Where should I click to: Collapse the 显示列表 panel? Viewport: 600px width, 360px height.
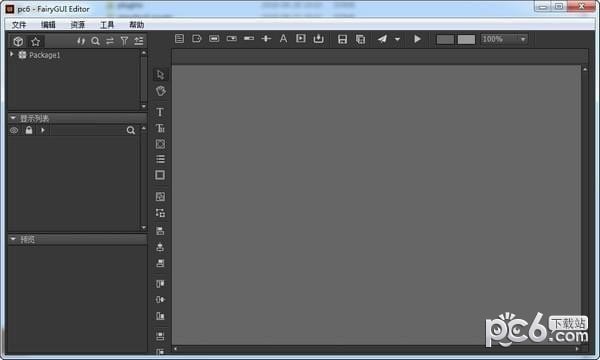[x=13, y=118]
